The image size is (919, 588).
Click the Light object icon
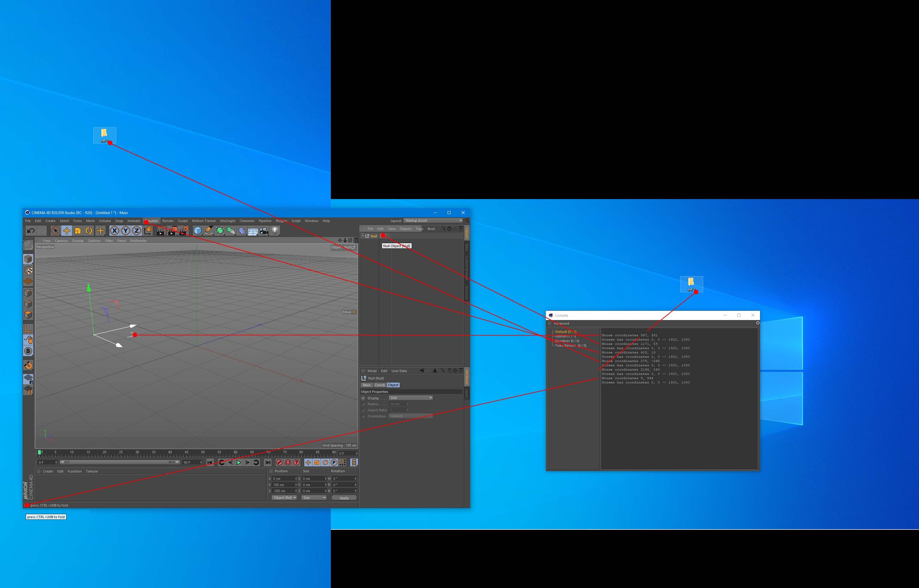(275, 231)
